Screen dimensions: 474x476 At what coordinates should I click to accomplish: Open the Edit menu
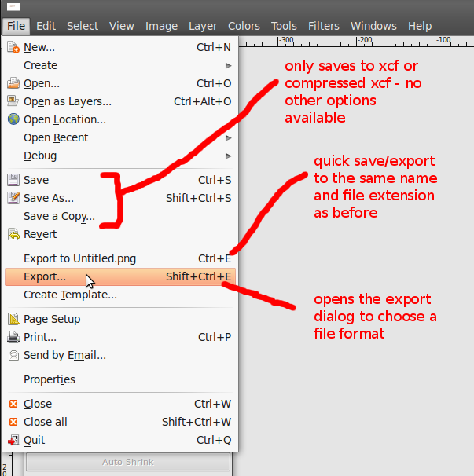[46, 26]
